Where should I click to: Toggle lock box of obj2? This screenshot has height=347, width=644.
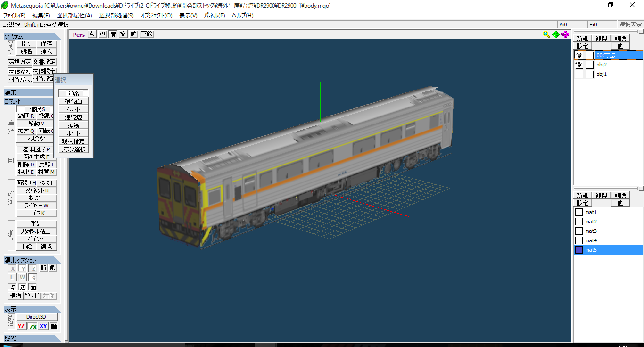point(589,65)
